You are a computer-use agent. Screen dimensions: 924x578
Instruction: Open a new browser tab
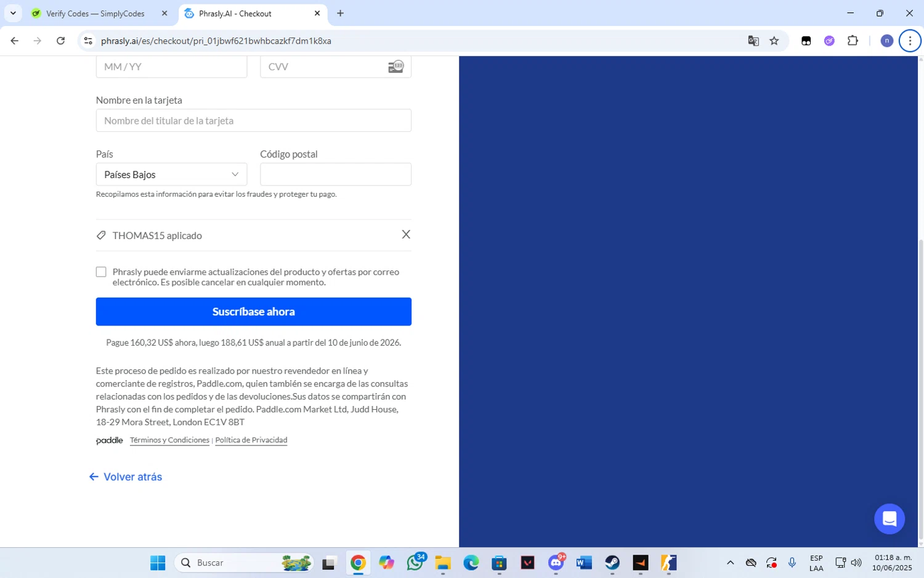click(x=340, y=13)
